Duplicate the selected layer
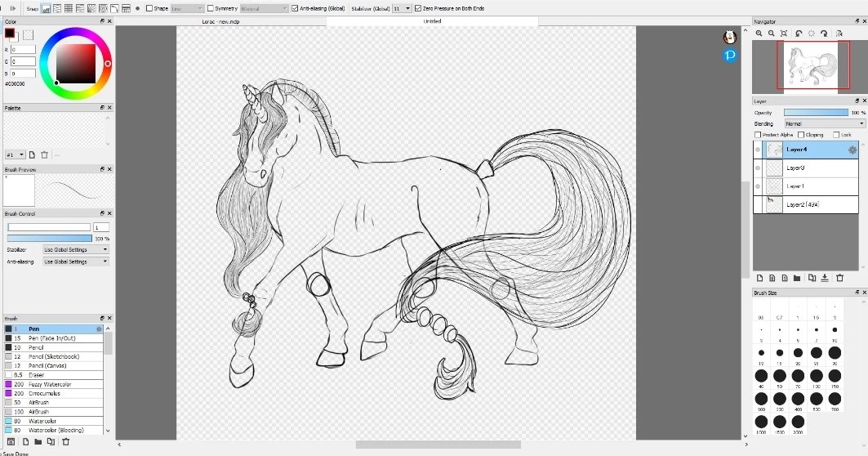Viewport: 868px width, 456px height. click(812, 278)
